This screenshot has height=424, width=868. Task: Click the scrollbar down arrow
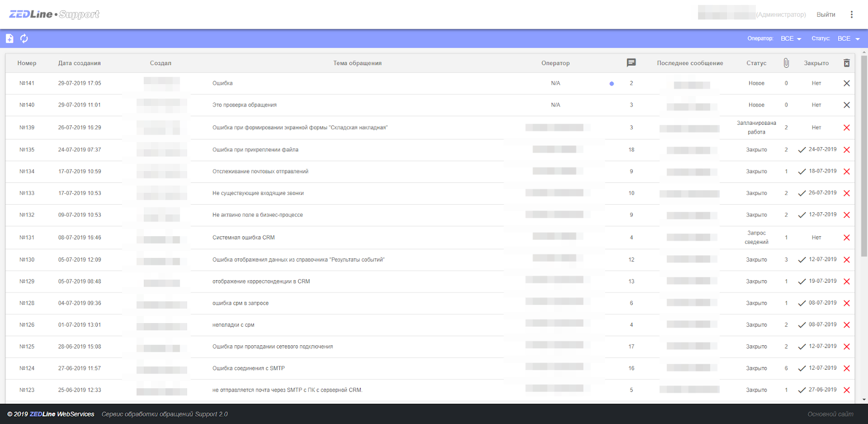[864, 400]
